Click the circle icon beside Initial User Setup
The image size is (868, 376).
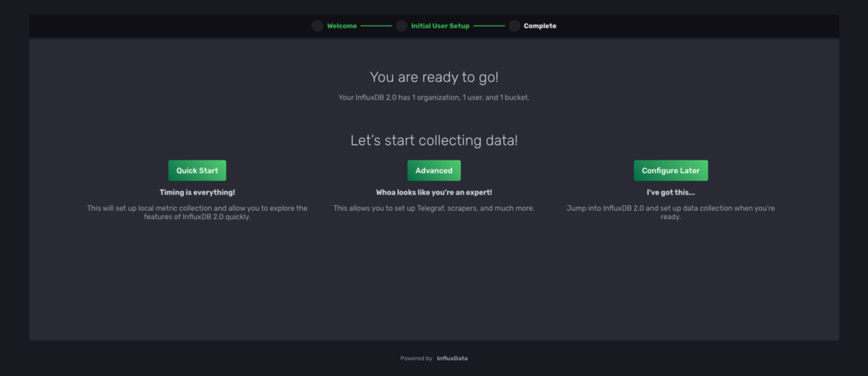[401, 26]
